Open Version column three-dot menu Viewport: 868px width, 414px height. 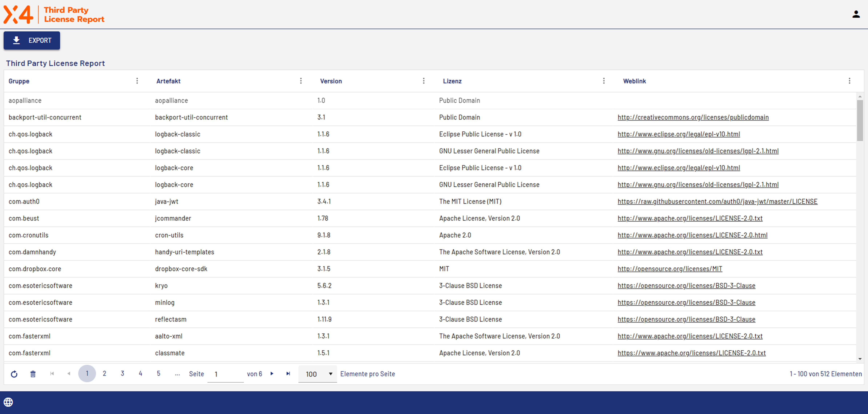[424, 81]
